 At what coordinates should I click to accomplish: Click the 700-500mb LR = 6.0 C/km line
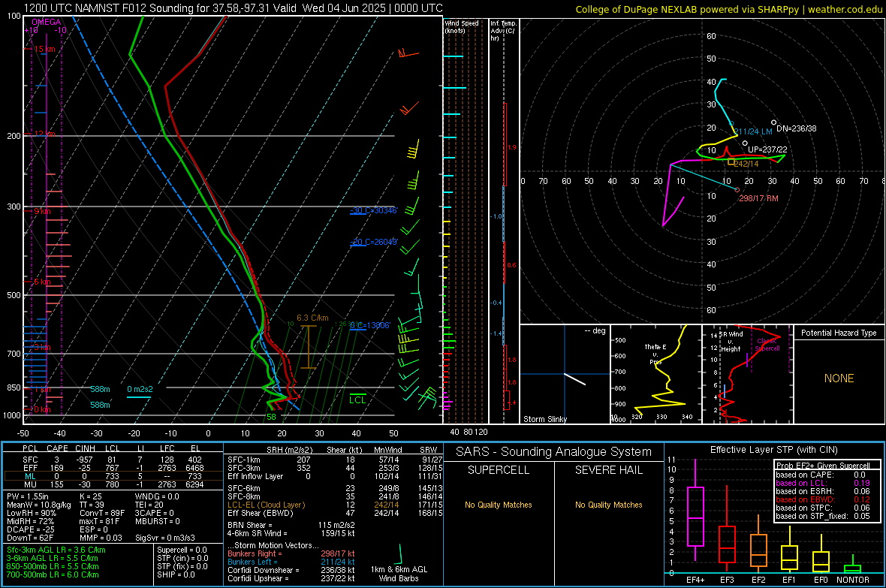pyautogui.click(x=53, y=574)
